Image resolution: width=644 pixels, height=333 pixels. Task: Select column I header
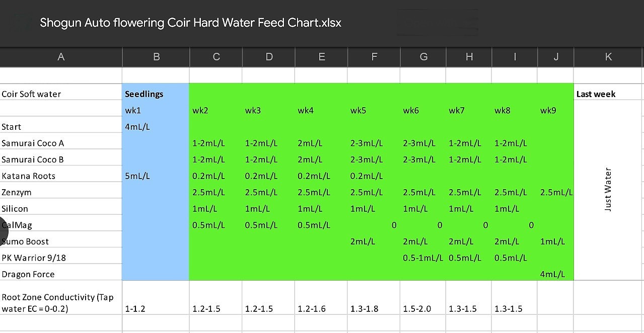515,57
